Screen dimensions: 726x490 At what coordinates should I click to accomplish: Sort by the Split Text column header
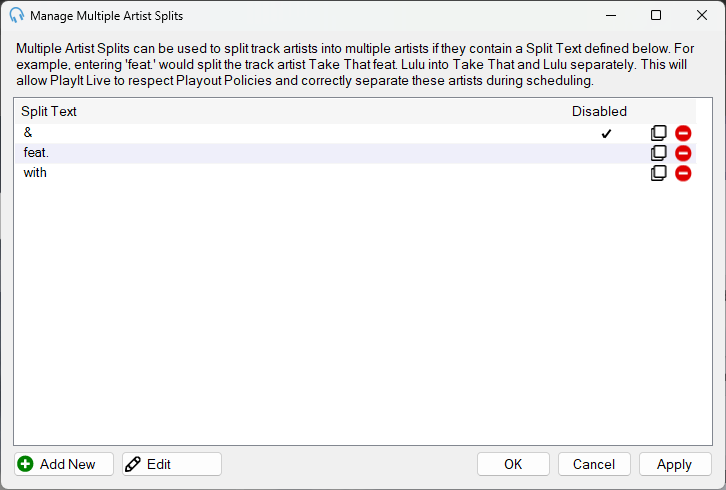[x=49, y=112]
